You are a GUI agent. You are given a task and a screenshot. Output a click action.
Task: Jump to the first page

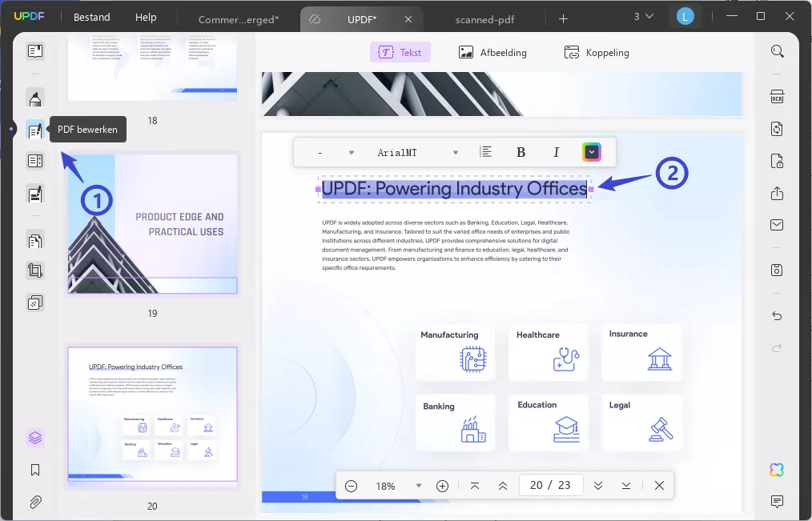tap(475, 486)
